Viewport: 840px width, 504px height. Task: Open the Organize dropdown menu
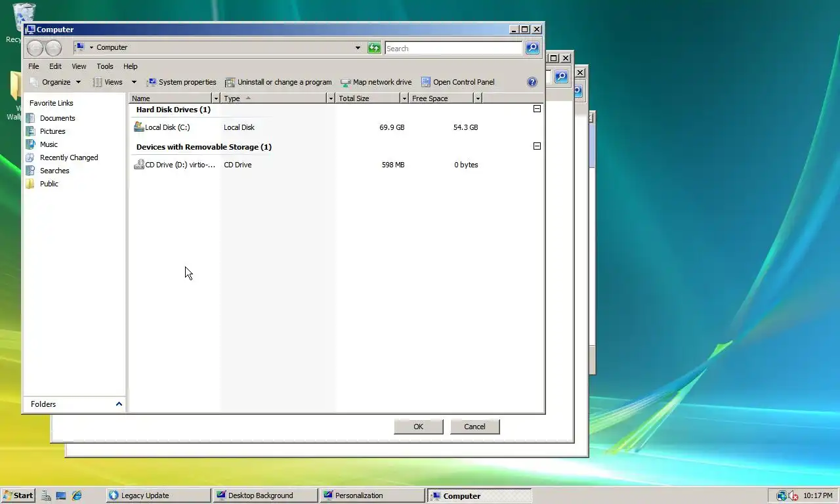pyautogui.click(x=56, y=82)
